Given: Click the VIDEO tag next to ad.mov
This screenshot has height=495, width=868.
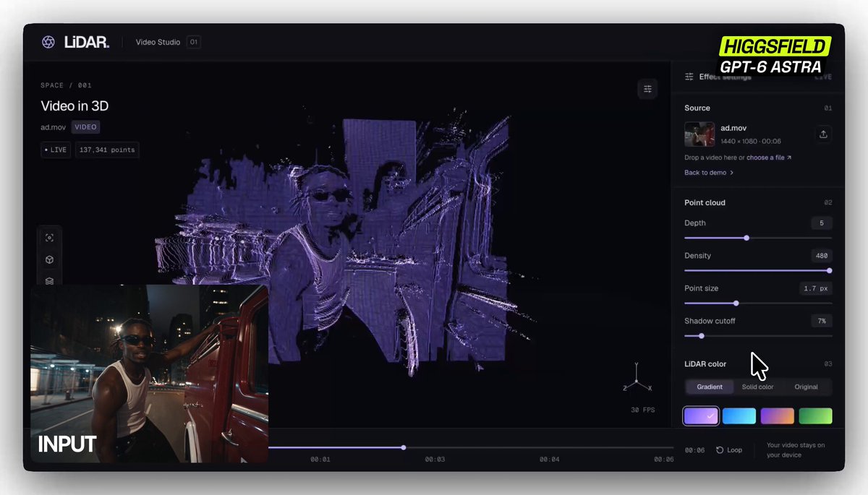Looking at the screenshot, I should tap(85, 127).
